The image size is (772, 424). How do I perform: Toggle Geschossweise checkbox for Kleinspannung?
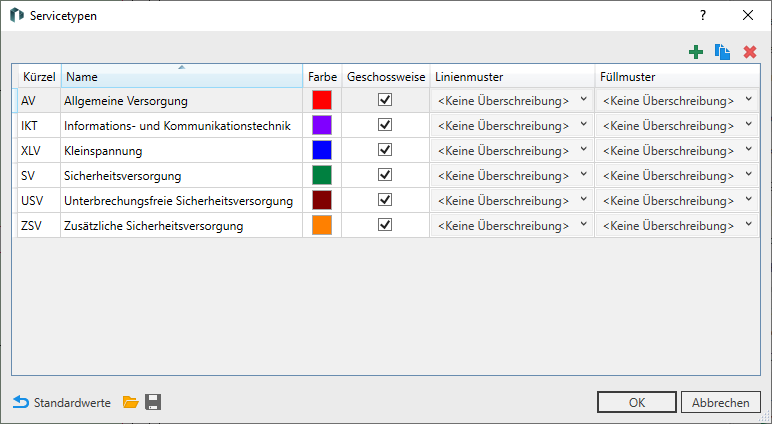click(385, 150)
